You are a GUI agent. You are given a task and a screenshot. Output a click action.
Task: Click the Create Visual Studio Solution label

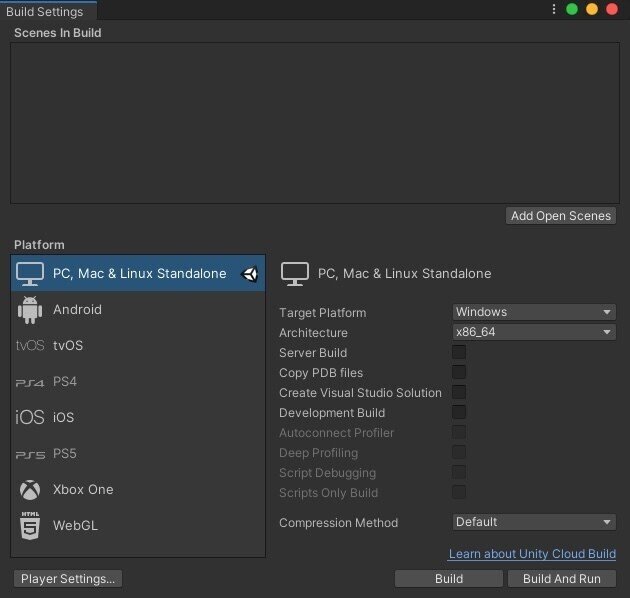(360, 393)
